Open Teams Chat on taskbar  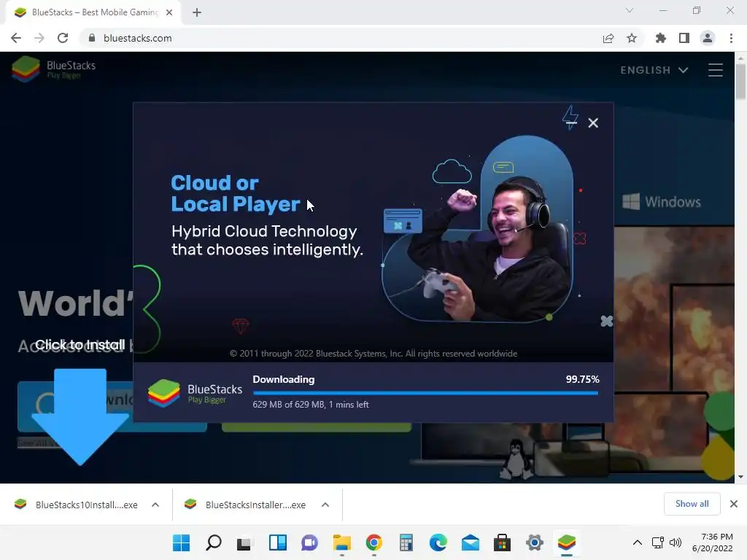coord(309,542)
